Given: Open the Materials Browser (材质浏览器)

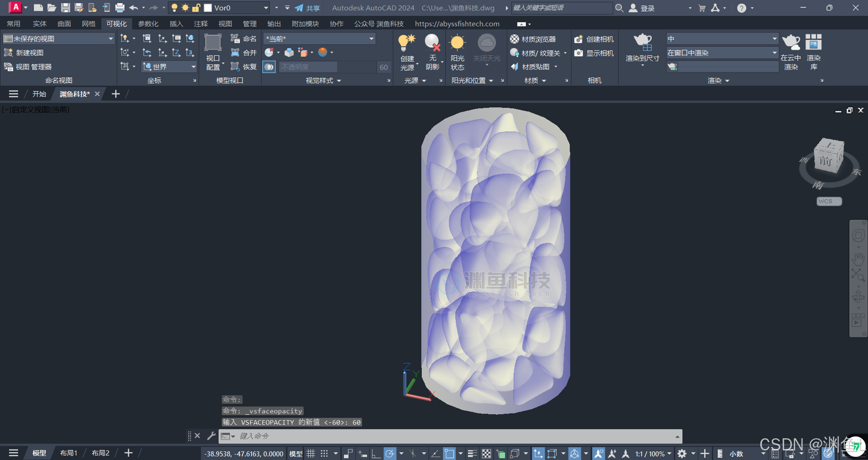Looking at the screenshot, I should [x=533, y=39].
